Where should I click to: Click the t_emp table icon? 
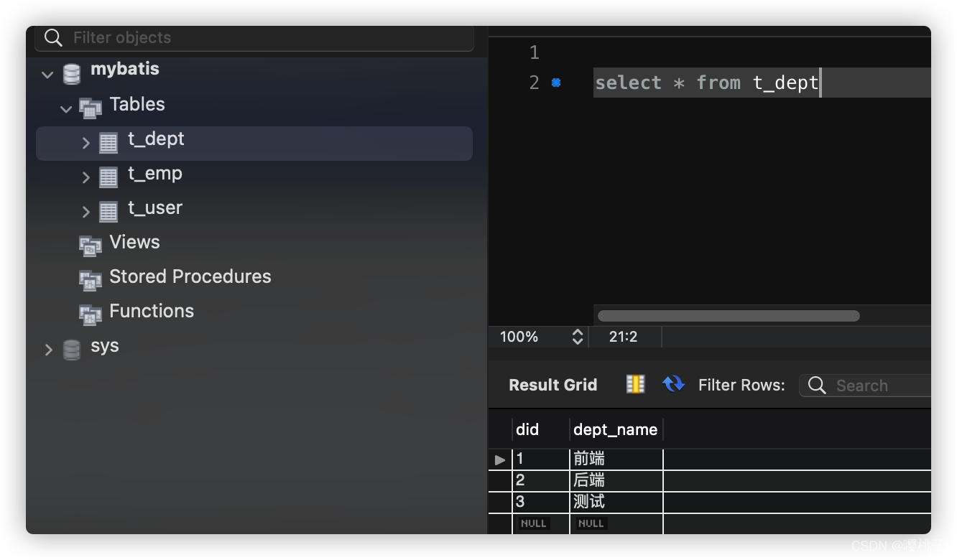[108, 177]
